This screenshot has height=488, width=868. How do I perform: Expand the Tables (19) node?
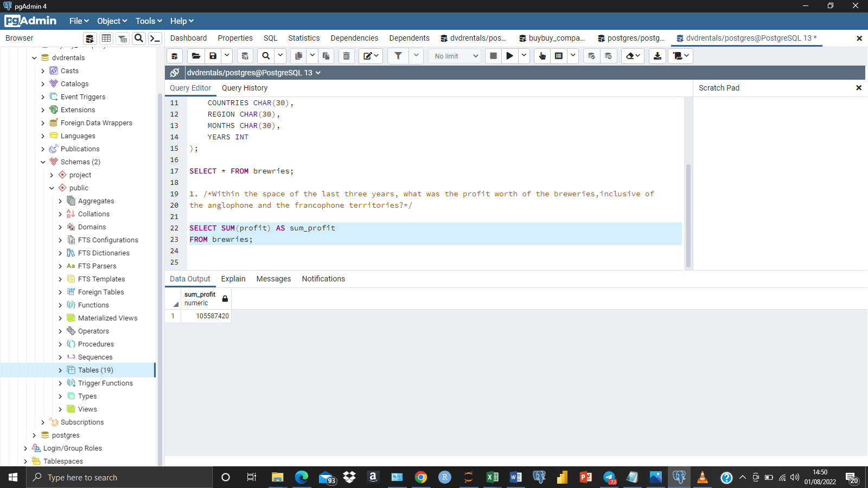(61, 370)
